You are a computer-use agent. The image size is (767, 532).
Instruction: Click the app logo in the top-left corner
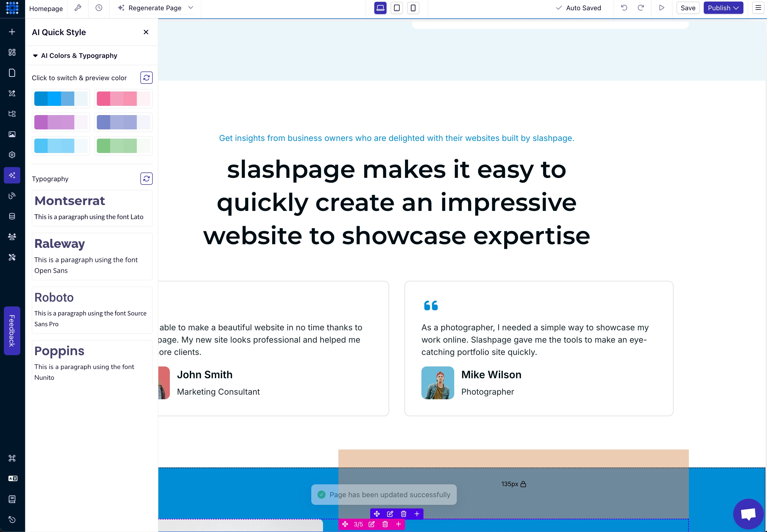(12, 8)
